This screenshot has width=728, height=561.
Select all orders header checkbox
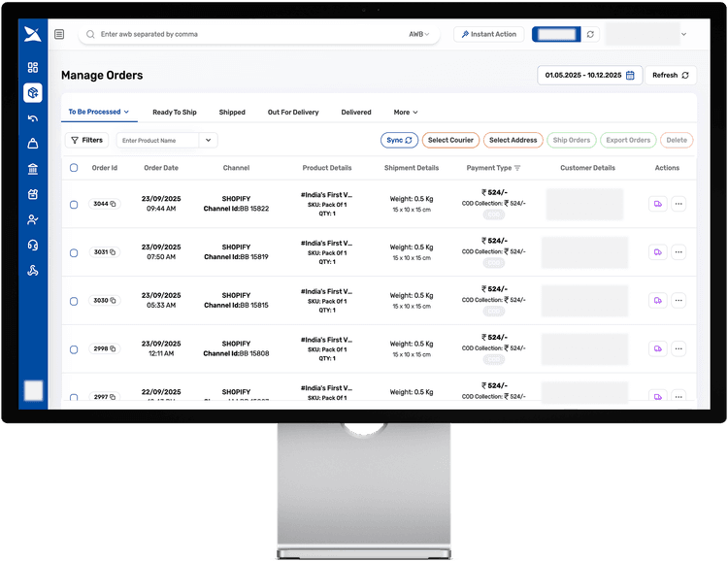(x=74, y=168)
